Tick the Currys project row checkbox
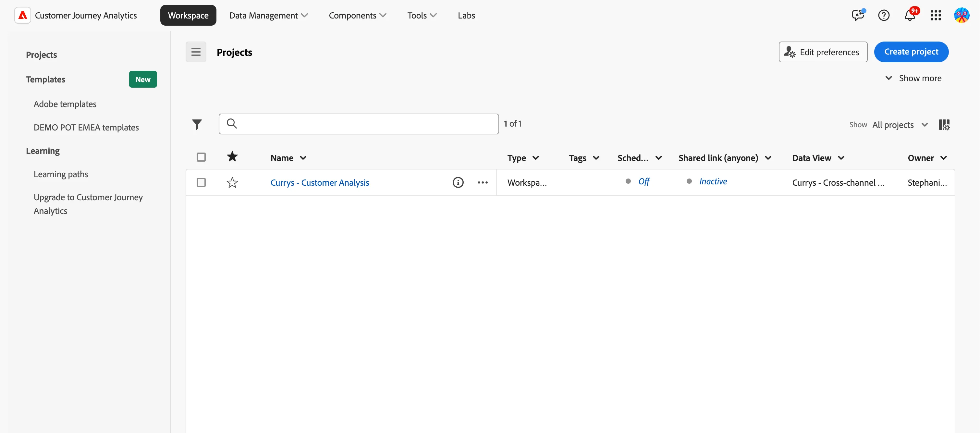The width and height of the screenshot is (980, 433). [201, 183]
